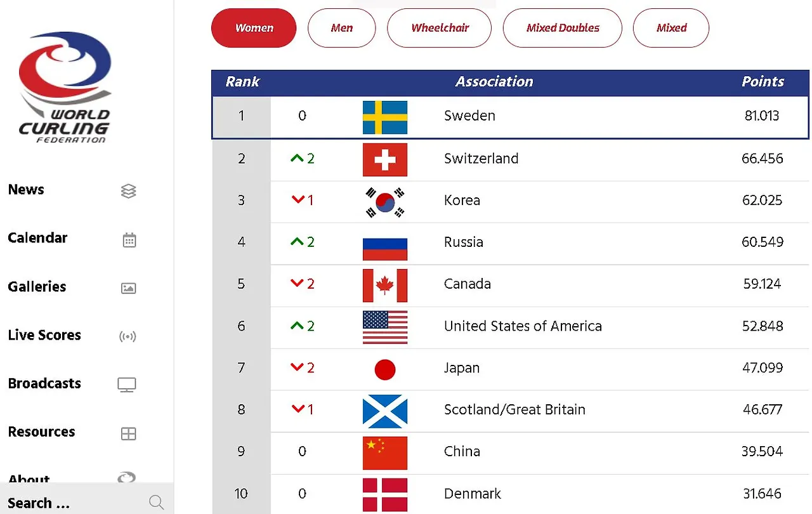Click the search magnifier icon
This screenshot has width=812, height=514.
pyautogui.click(x=156, y=502)
